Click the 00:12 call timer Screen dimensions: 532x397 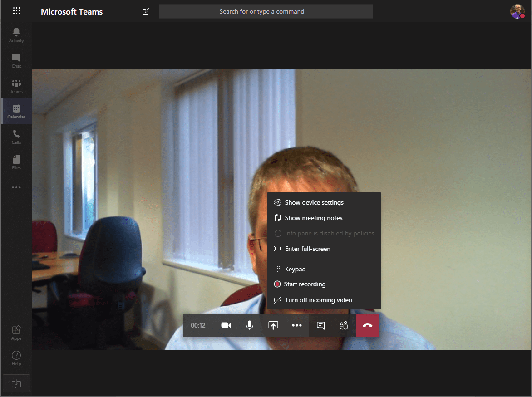coord(198,325)
